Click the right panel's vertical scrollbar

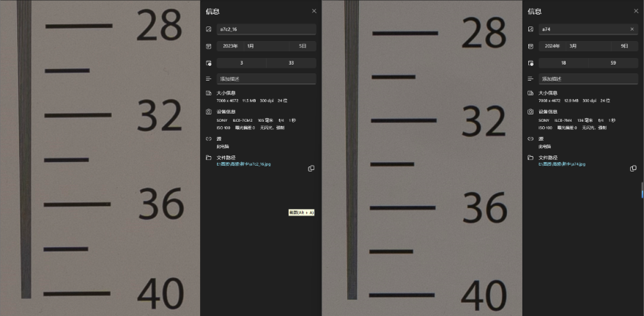(x=642, y=189)
